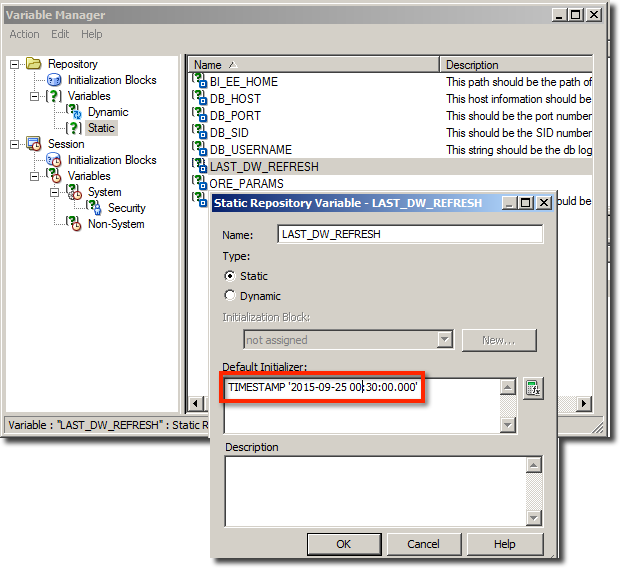Click the New... initialization block button
The width and height of the screenshot is (620, 568).
click(x=499, y=340)
